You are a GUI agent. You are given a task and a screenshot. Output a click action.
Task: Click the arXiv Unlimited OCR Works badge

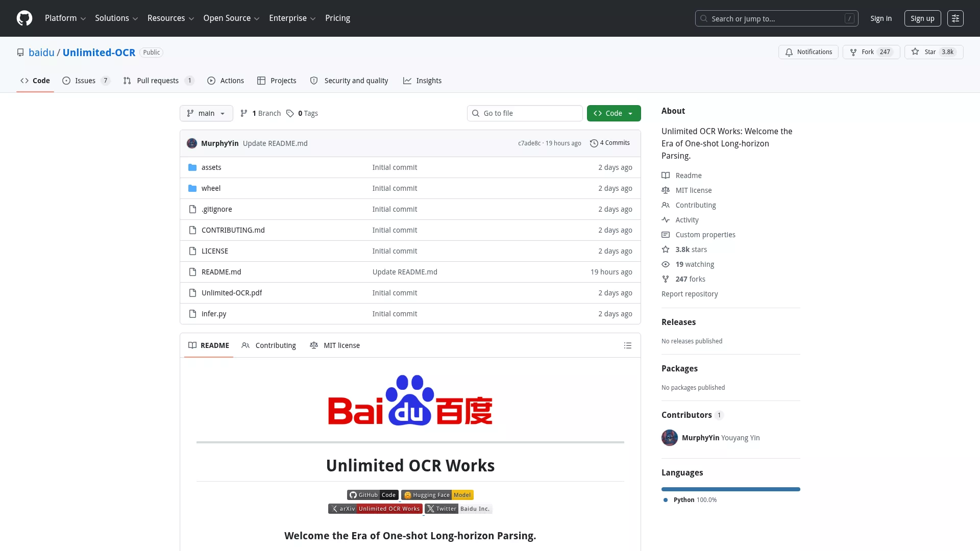(375, 509)
